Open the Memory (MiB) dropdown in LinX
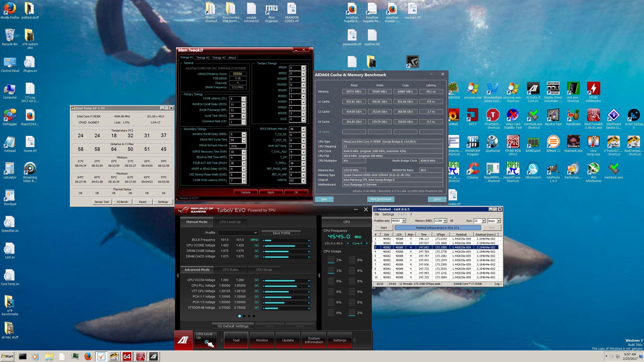This screenshot has width=644, height=362. point(445,221)
